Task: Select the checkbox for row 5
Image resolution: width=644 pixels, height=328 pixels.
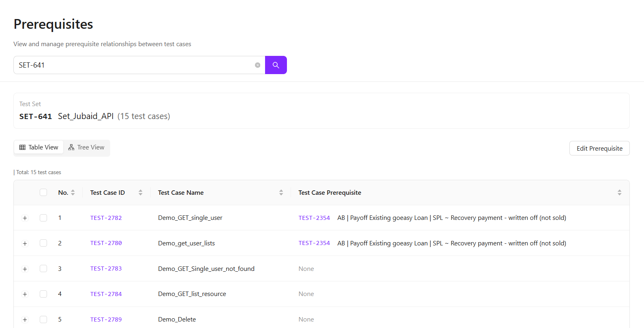Action: pyautogui.click(x=43, y=319)
